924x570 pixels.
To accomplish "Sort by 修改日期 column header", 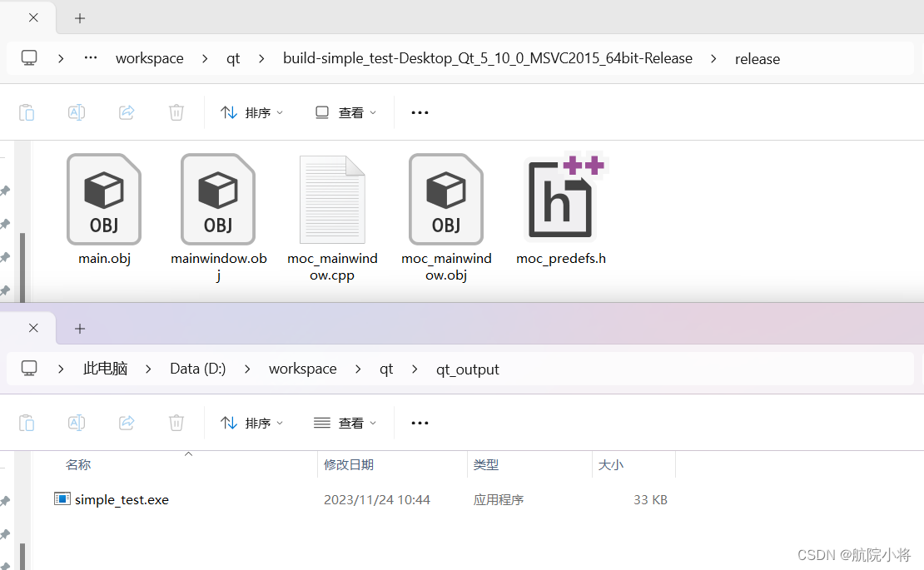I will (349, 464).
